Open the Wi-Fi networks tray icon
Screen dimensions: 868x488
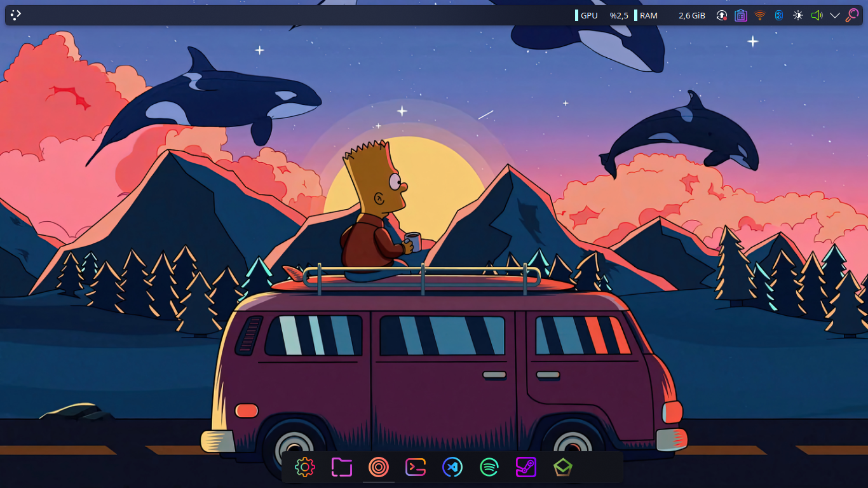click(760, 15)
